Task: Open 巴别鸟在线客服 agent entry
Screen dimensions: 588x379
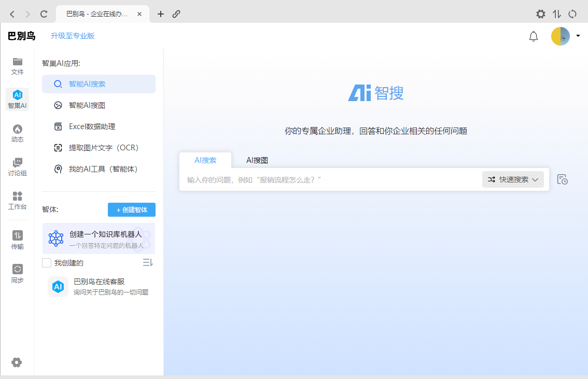Action: pyautogui.click(x=99, y=287)
